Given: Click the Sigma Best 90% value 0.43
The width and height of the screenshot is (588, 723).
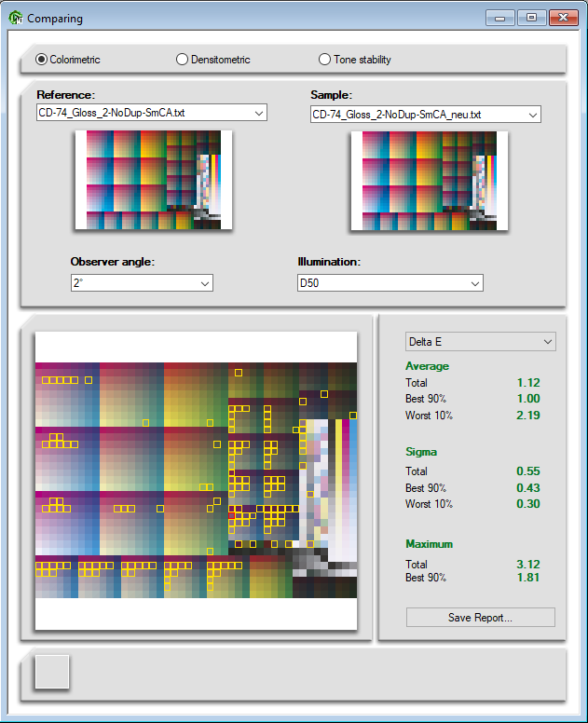Looking at the screenshot, I should 528,488.
